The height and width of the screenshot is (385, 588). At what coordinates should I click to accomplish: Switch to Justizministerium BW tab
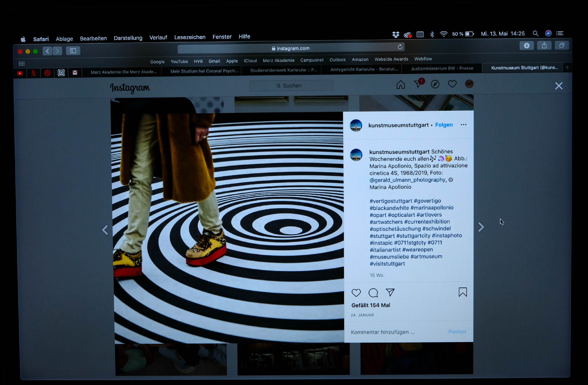click(x=442, y=68)
